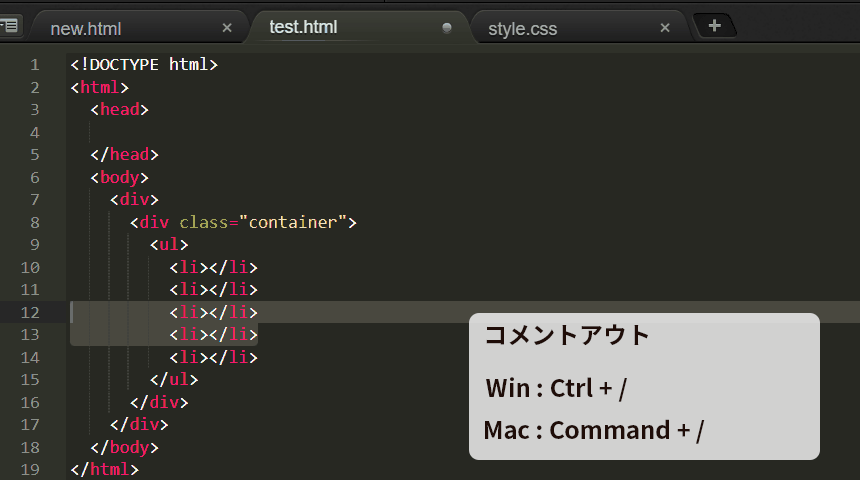The height and width of the screenshot is (480, 860).
Task: Click the <li></li> on line 14
Action: tap(213, 357)
